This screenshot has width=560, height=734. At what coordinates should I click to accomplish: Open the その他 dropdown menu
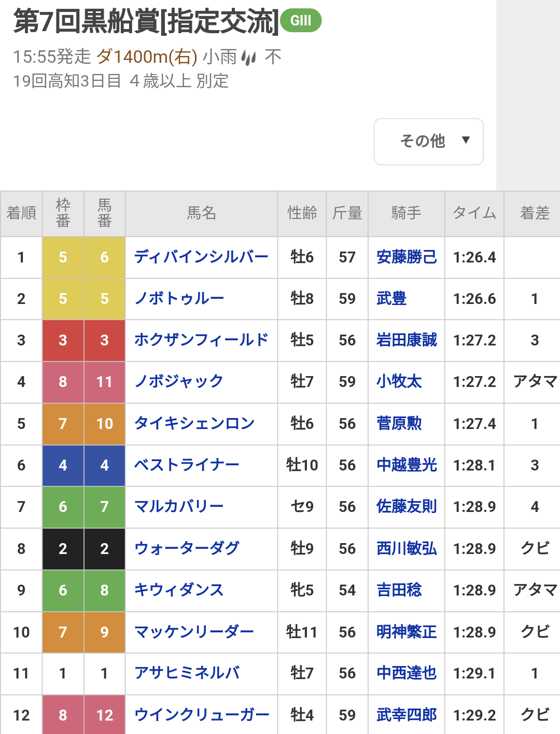pos(428,142)
